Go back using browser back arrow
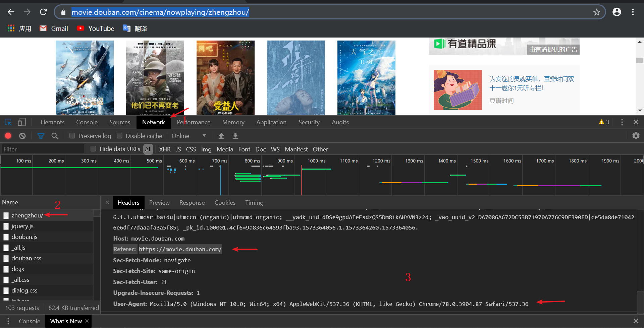The height and width of the screenshot is (328, 644). coord(11,12)
